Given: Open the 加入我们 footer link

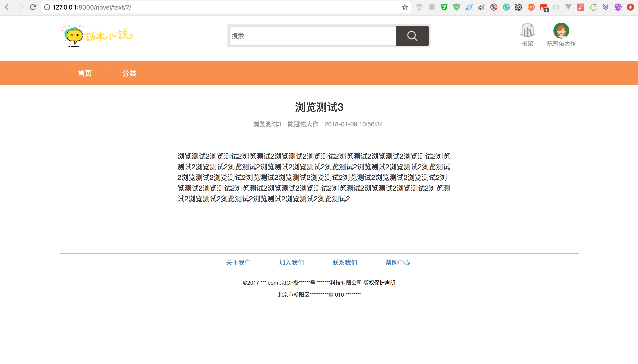Looking at the screenshot, I should point(291,262).
